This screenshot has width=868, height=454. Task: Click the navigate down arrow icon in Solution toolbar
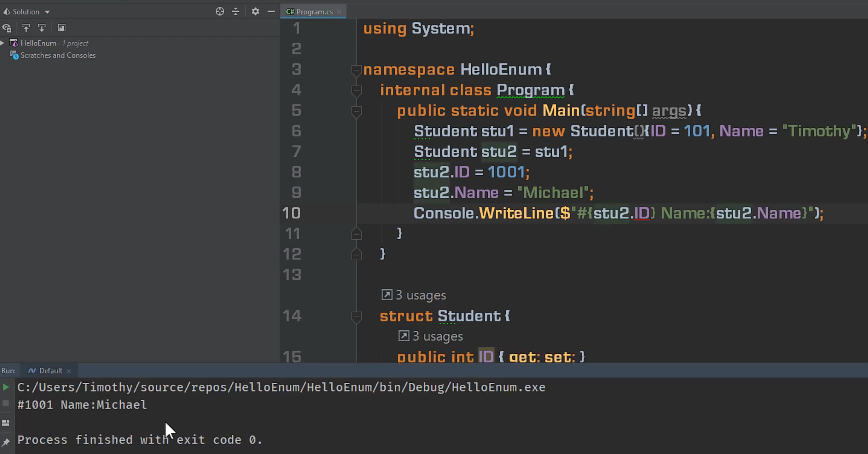tap(42, 28)
